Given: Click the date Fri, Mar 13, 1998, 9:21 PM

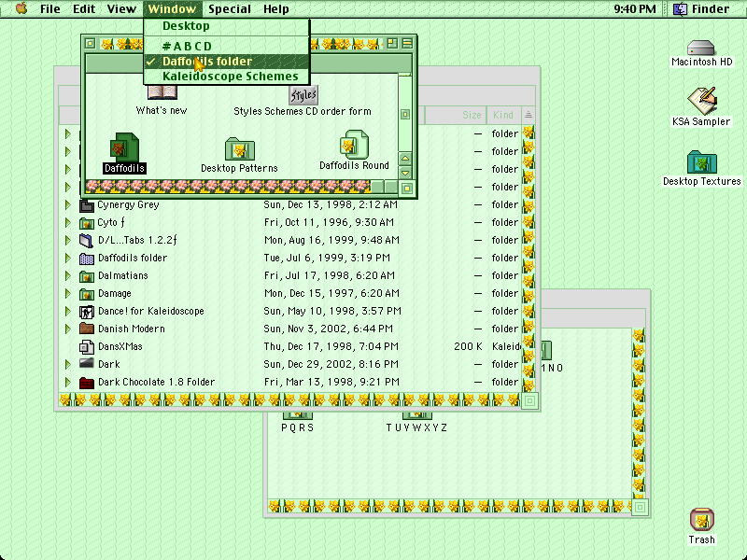Looking at the screenshot, I should pyautogui.click(x=331, y=383).
